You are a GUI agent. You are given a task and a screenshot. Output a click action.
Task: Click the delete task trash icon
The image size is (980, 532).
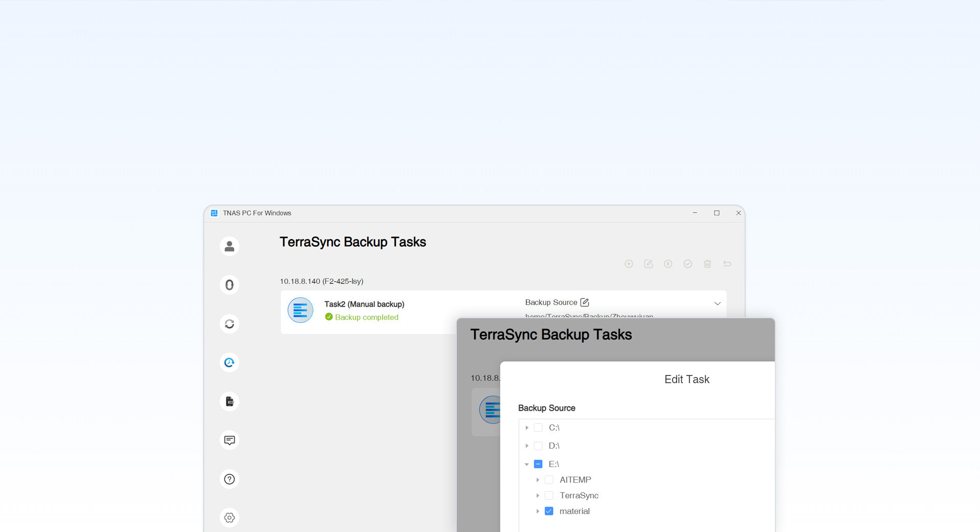pos(707,264)
